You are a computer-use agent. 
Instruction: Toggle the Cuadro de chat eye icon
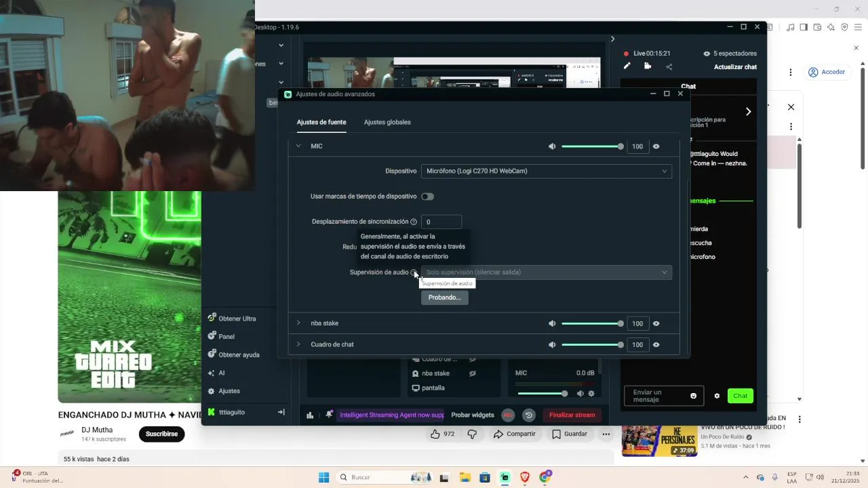[x=656, y=345]
